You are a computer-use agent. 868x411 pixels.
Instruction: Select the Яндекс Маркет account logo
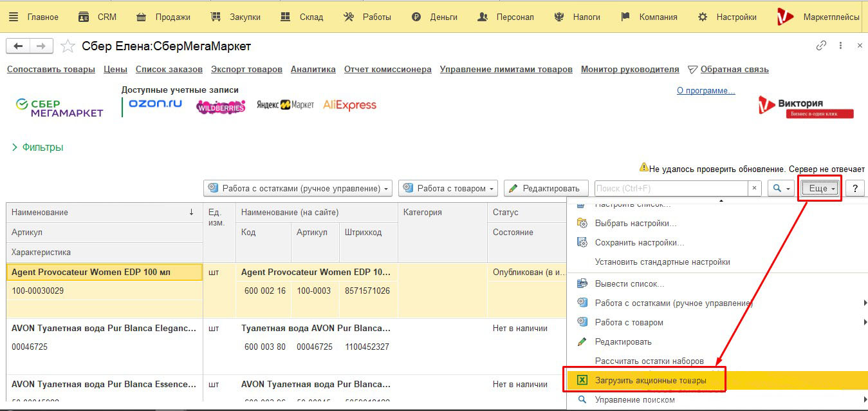(285, 105)
